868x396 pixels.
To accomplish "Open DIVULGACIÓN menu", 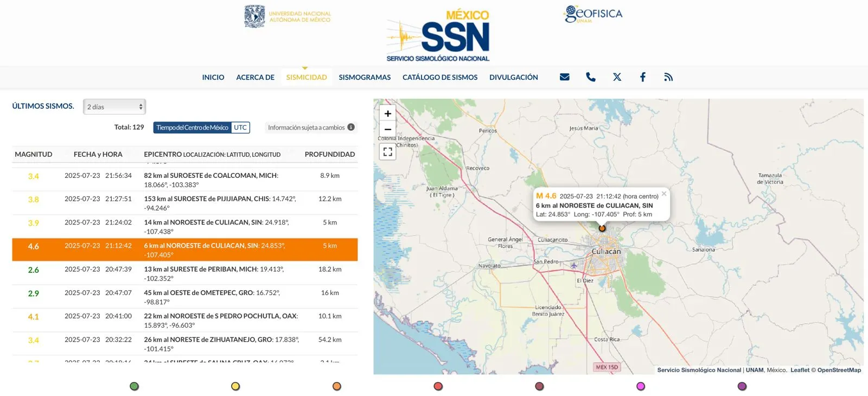I will coord(514,77).
